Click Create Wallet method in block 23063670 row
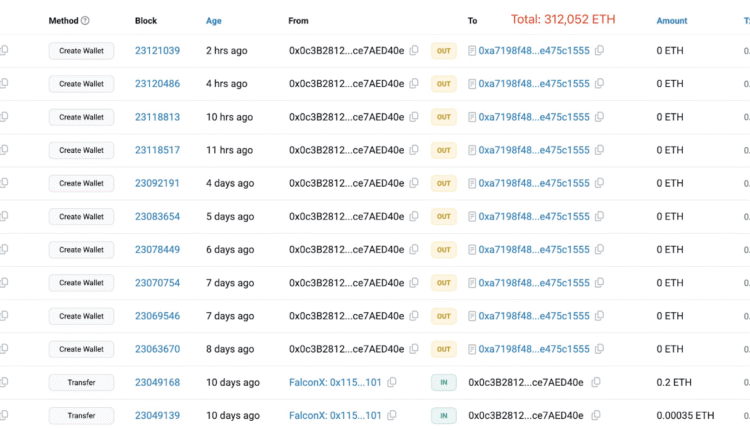The height and width of the screenshot is (430, 750). click(81, 349)
